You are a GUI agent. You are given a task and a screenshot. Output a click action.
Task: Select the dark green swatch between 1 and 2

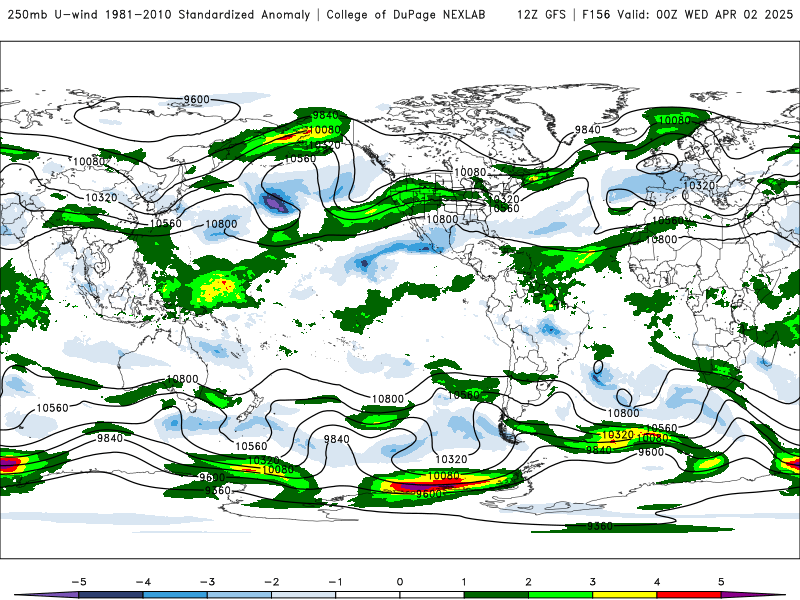coord(496,595)
